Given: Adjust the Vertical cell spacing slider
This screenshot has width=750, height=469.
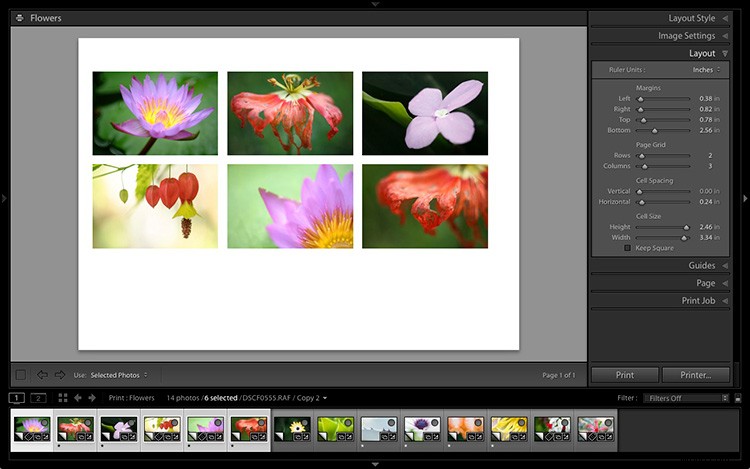Looking at the screenshot, I should tap(640, 191).
